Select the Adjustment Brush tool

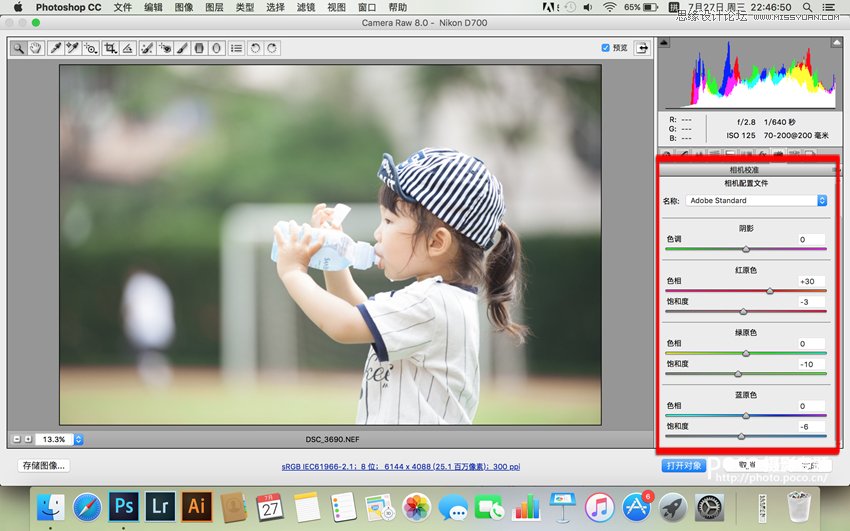click(x=182, y=48)
